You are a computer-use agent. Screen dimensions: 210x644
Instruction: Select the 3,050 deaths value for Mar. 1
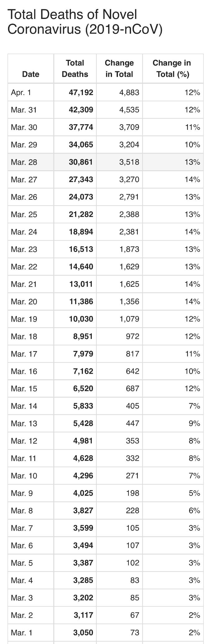coord(83,633)
